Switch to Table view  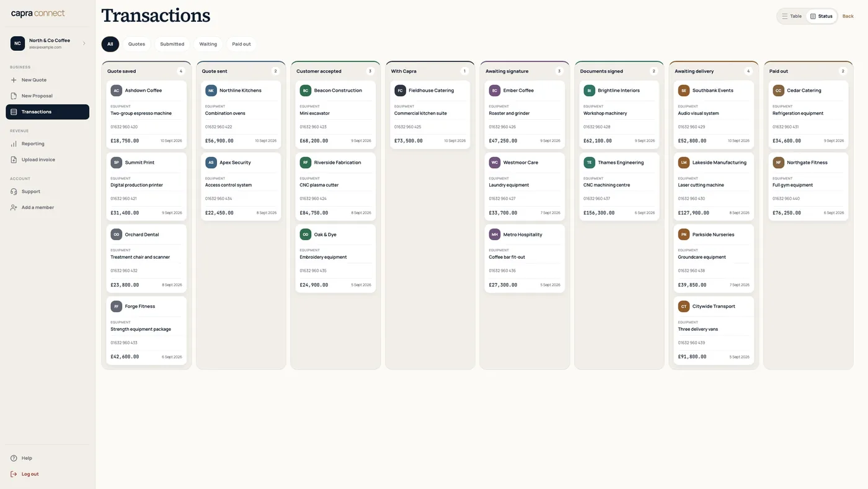click(x=792, y=16)
